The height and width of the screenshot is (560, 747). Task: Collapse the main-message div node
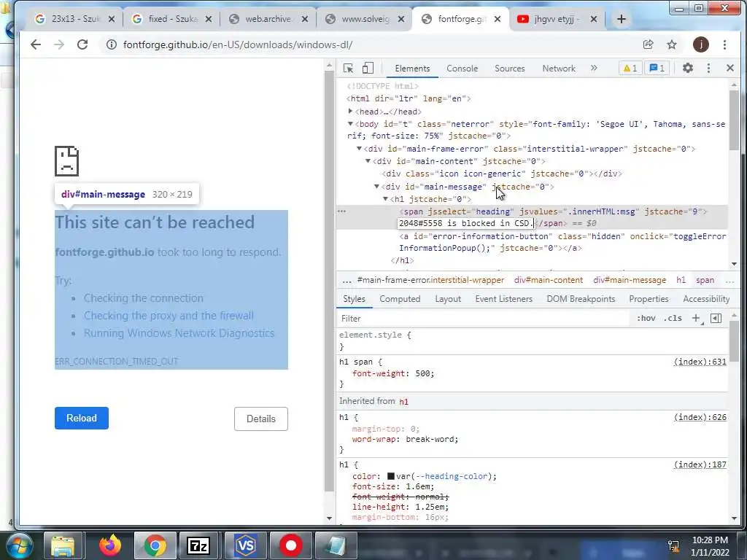(x=376, y=186)
